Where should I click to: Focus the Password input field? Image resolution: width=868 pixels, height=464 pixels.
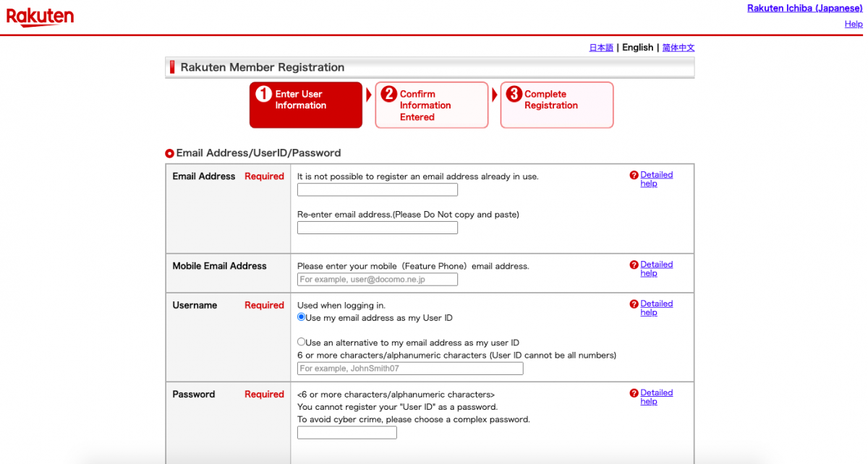(346, 433)
